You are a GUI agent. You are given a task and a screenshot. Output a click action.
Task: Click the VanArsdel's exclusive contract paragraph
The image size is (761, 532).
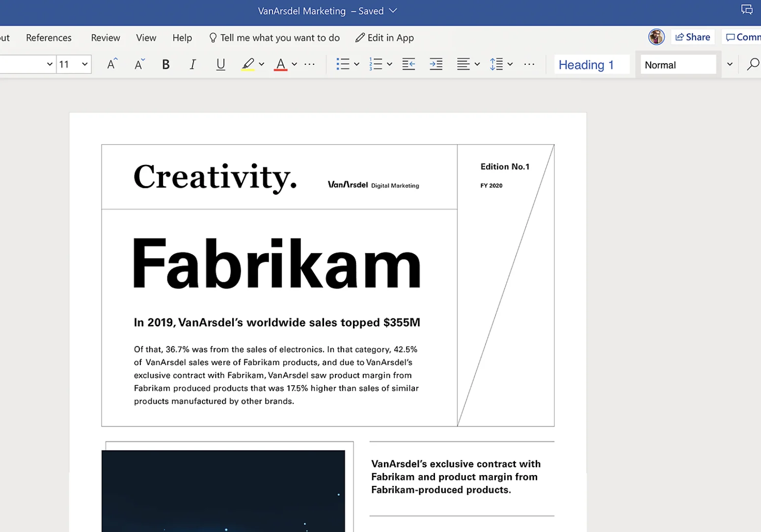pos(456,477)
